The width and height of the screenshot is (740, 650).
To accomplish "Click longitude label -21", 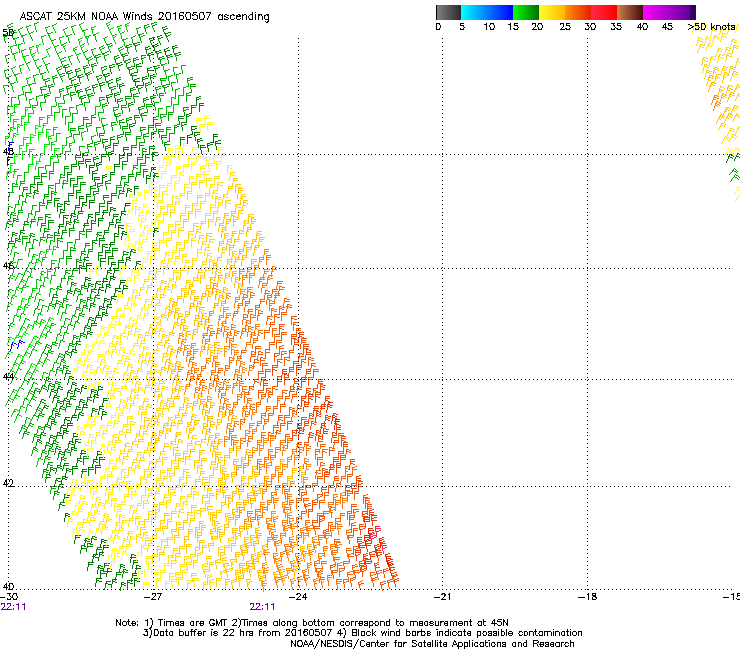I will pyautogui.click(x=442, y=597).
